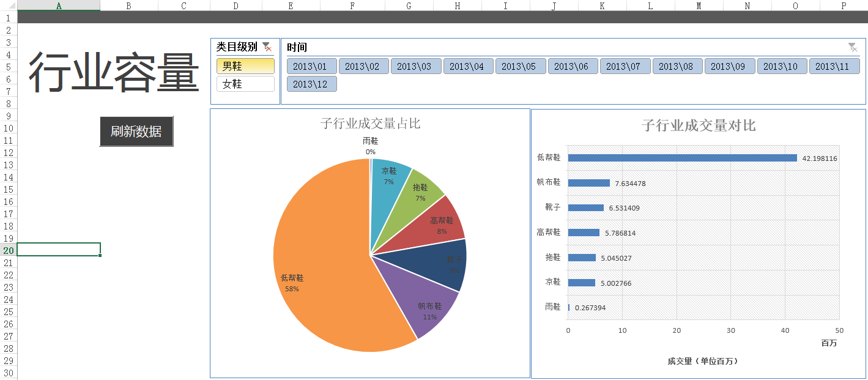Click the 2013\03 time slicer button
868x380 pixels.
click(416, 66)
